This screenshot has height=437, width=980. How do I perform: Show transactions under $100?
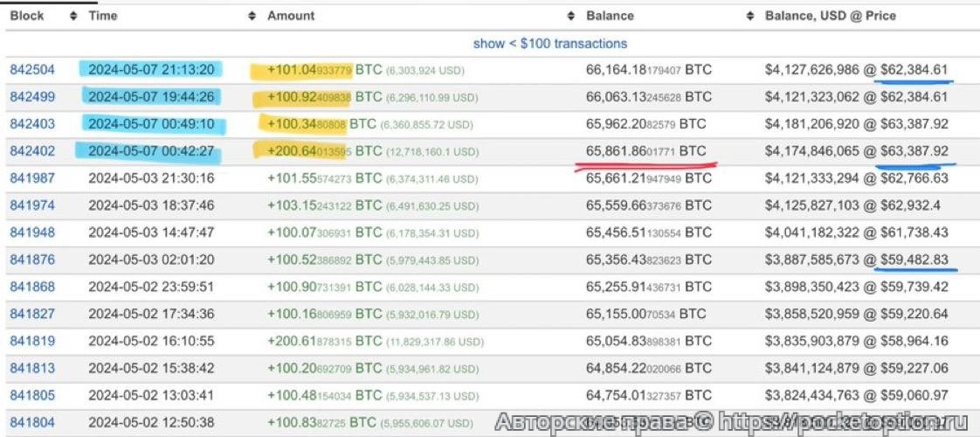click(x=549, y=43)
